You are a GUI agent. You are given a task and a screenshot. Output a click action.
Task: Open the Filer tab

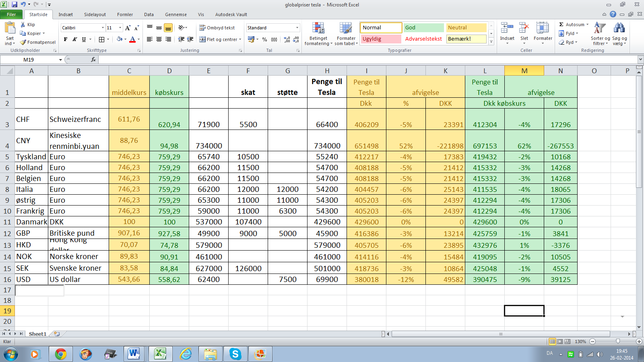pyautogui.click(x=11, y=14)
